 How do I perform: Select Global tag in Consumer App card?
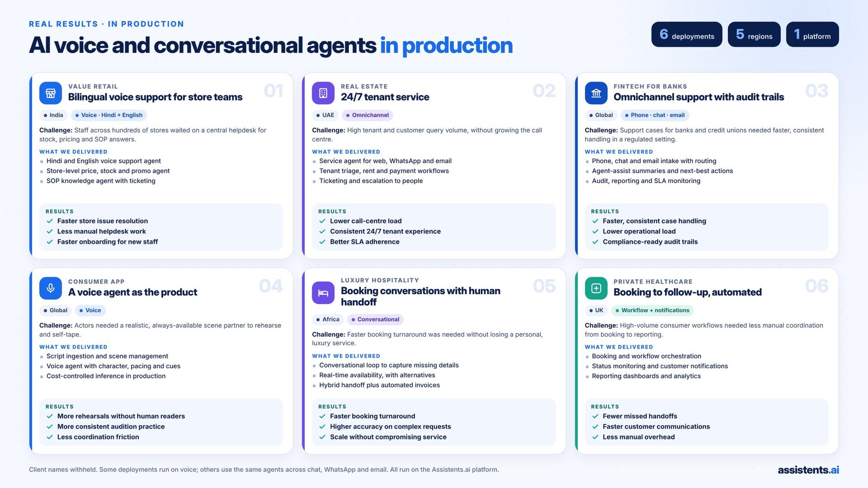[x=56, y=310]
